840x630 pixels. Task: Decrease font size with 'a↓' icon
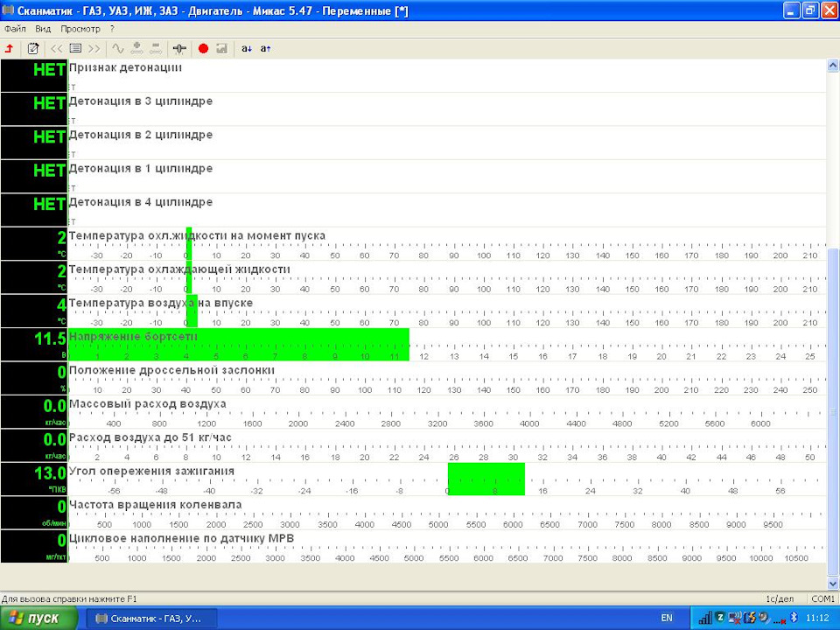click(x=247, y=49)
